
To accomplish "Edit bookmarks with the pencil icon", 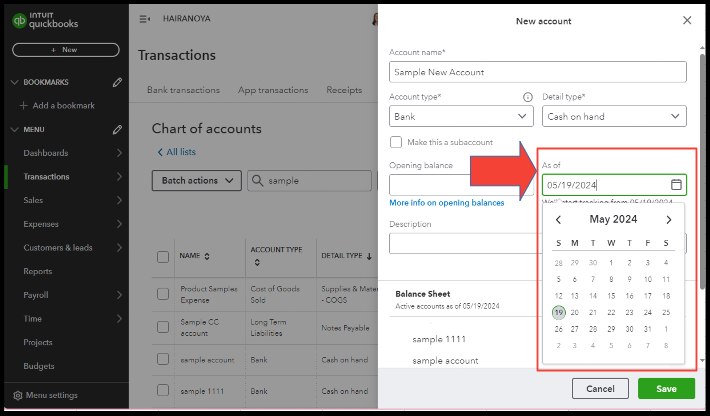I will click(x=117, y=82).
